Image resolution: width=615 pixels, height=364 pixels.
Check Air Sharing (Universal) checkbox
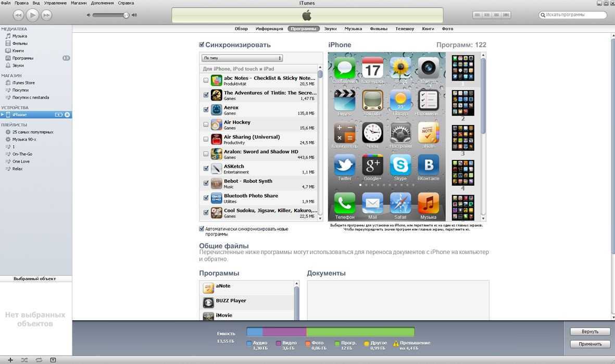tap(206, 139)
